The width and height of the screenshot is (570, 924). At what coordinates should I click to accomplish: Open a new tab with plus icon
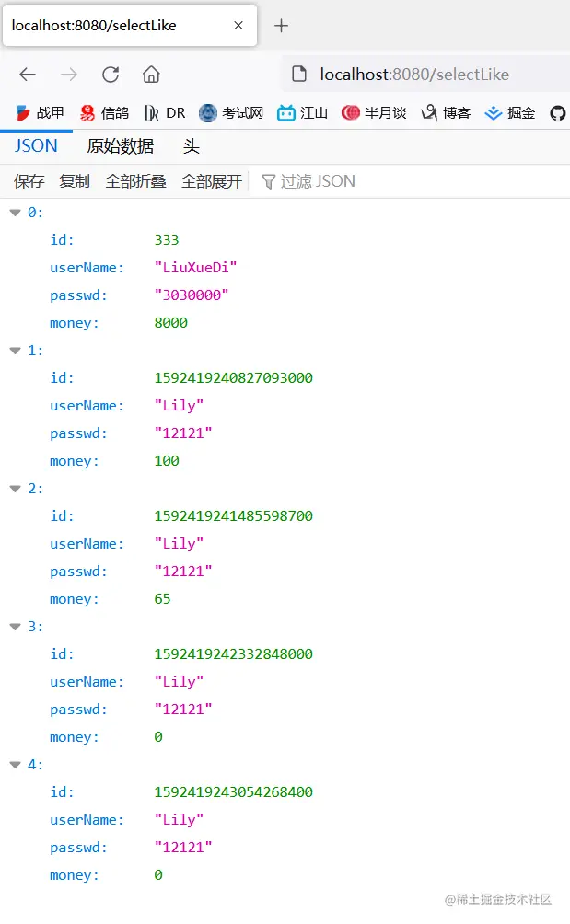281,26
